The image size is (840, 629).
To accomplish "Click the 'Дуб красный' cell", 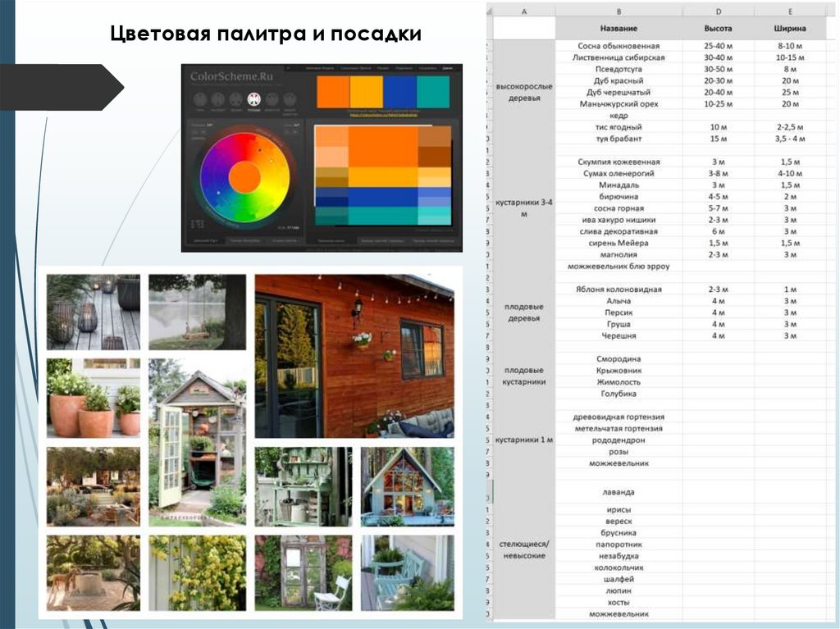I will [619, 81].
